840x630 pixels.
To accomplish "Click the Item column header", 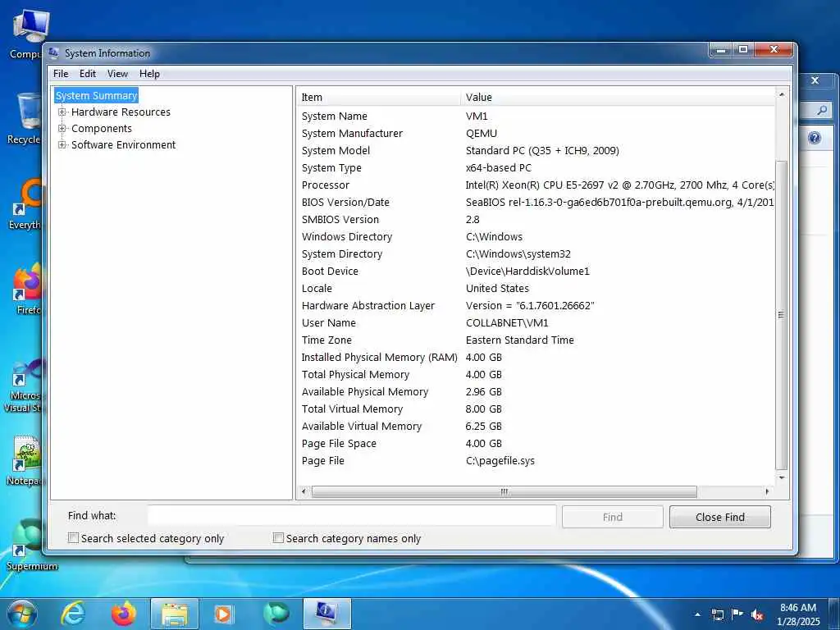I will (x=378, y=97).
